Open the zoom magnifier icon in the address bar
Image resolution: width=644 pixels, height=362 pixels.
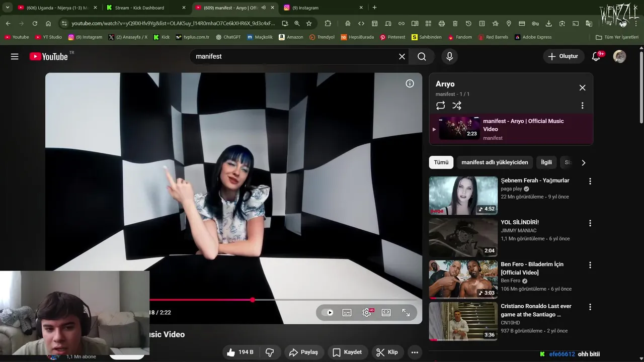[297, 23]
